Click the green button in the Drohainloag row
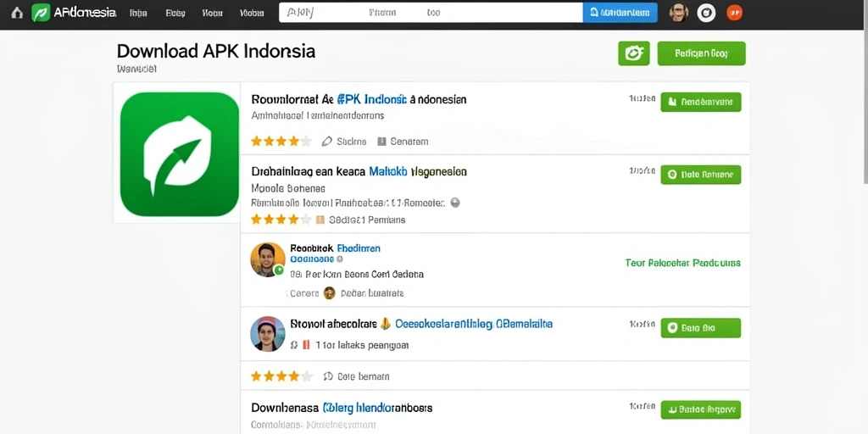The width and height of the screenshot is (868, 434). pos(701,175)
